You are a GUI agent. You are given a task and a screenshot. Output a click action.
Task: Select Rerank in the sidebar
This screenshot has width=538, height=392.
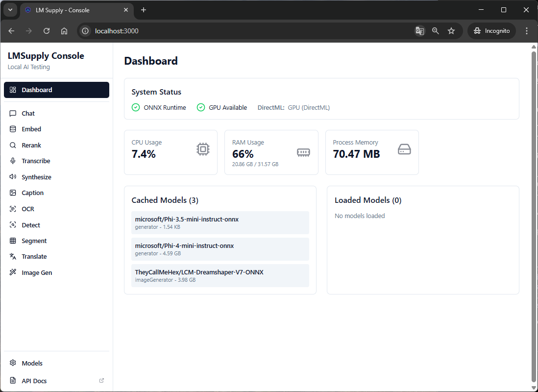[x=57, y=145]
